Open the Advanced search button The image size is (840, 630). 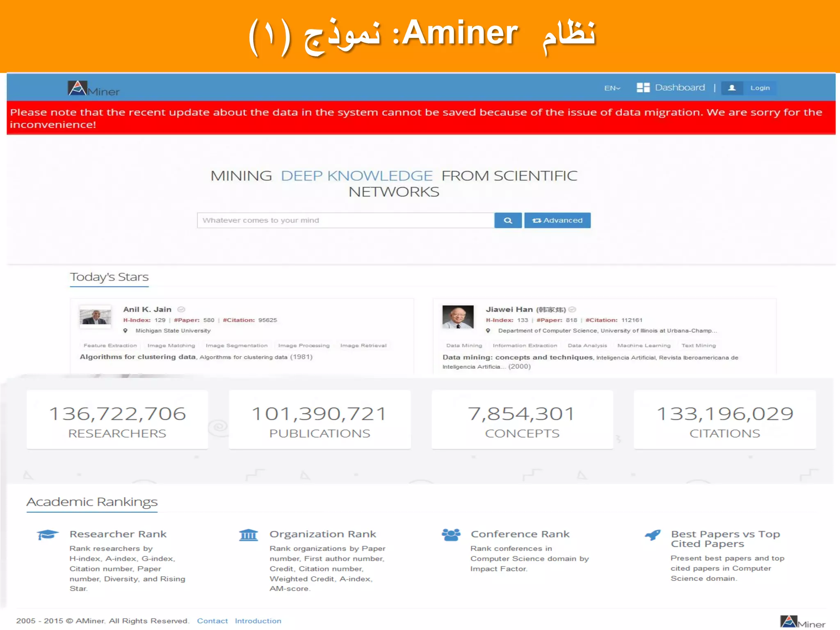[557, 220]
